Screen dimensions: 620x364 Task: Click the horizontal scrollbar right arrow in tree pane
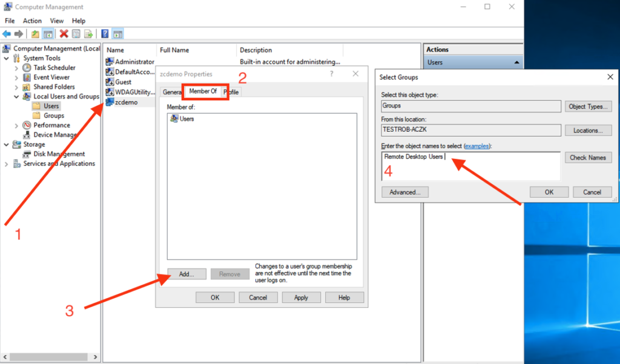(95, 357)
